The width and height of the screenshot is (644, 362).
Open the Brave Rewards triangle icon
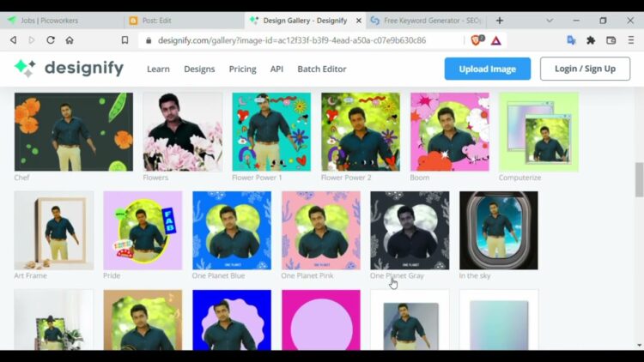point(496,40)
